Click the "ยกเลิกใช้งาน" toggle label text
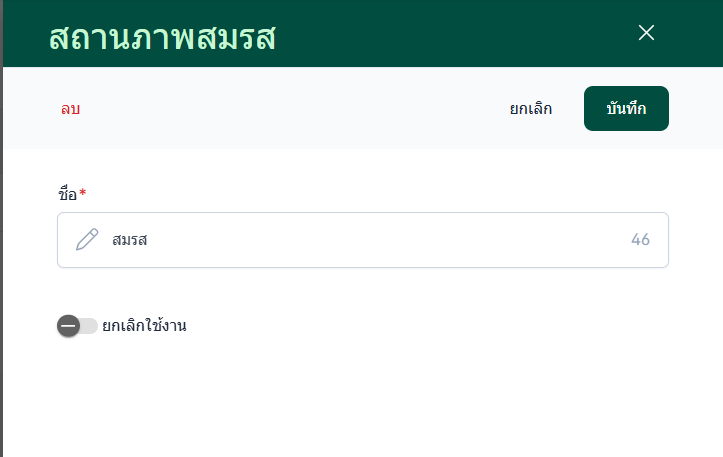The image size is (723, 457). 144,325
